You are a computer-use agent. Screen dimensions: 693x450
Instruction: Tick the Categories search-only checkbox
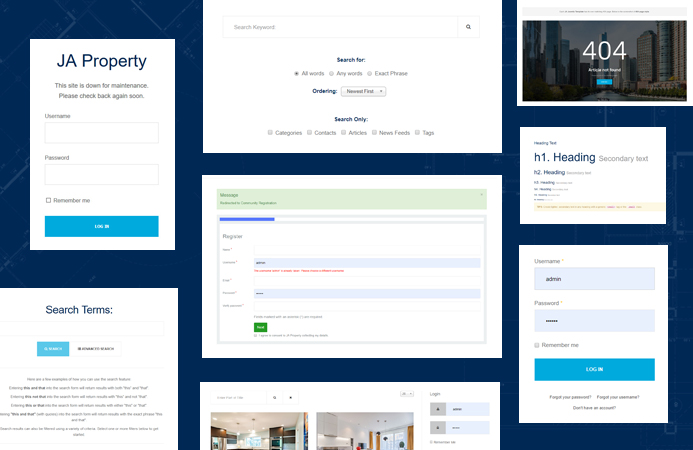270,132
